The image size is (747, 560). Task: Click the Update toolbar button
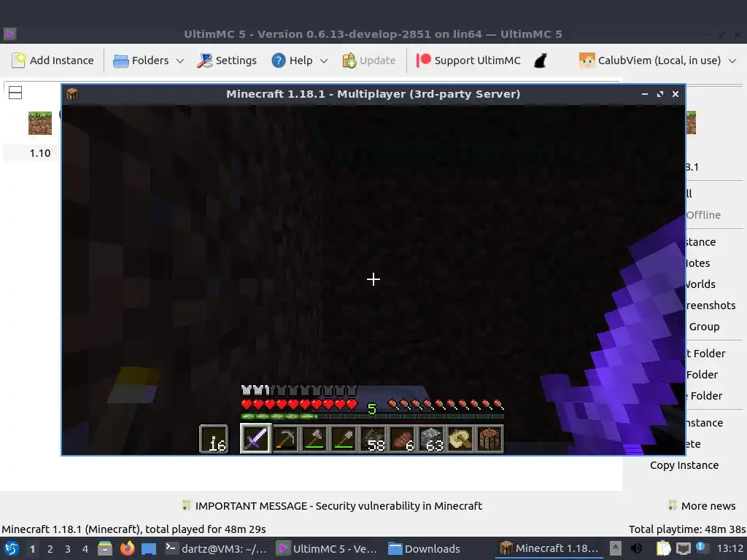(x=369, y=61)
